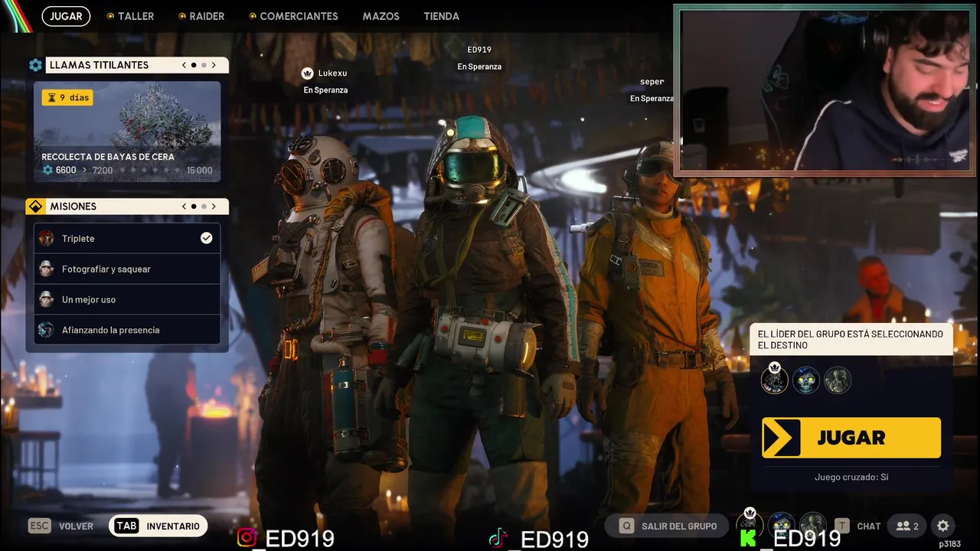Go to previous Llamas Titilantes event arrow
Viewport: 980px width, 551px height.
tap(184, 65)
